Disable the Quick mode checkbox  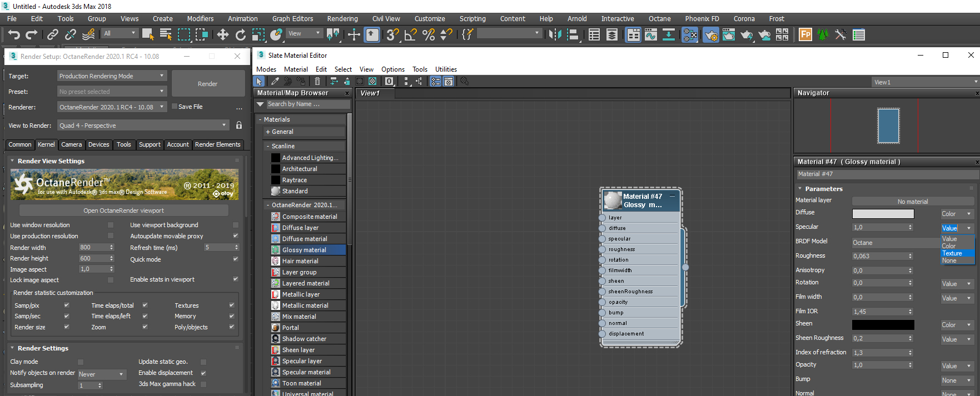point(236,259)
